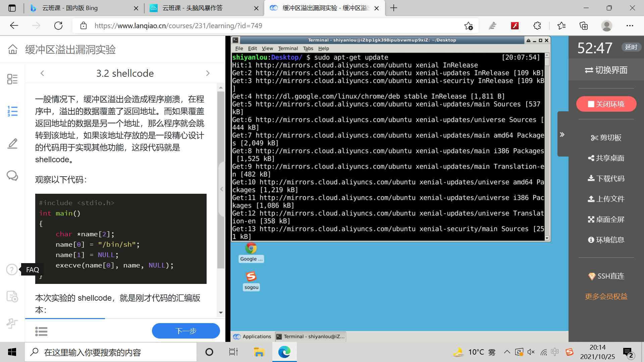The width and height of the screenshot is (644, 362).
Task: Open the notes pencil icon in sidebar
Action: 12,143
